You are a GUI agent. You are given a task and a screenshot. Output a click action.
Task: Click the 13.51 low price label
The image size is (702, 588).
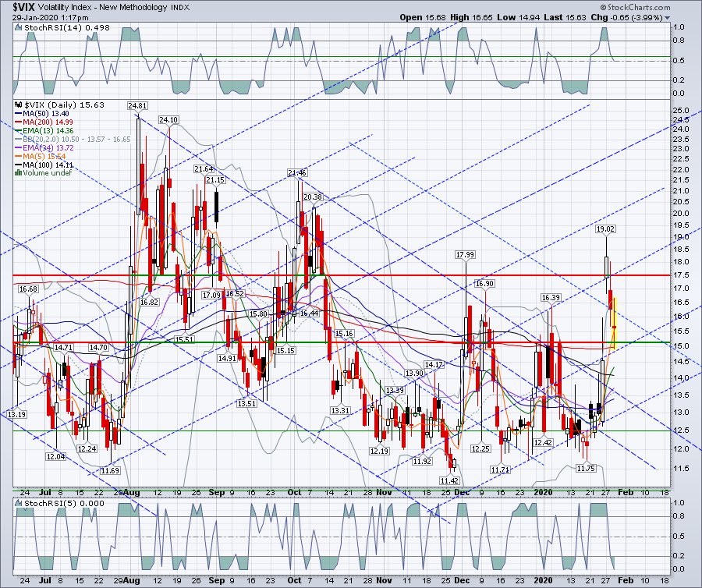[x=246, y=403]
